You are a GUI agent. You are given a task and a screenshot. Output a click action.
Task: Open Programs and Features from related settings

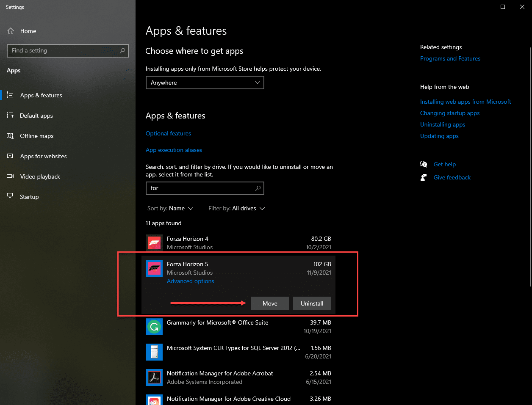[x=450, y=58]
